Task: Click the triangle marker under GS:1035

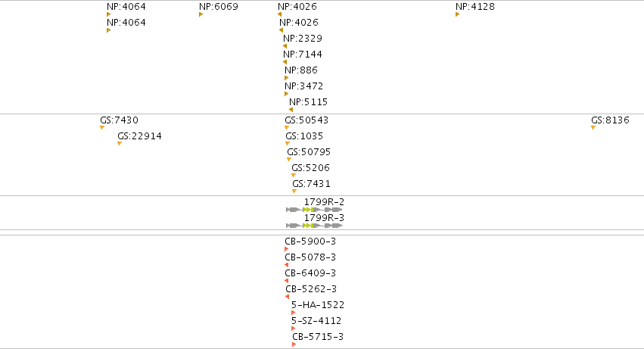Action: tap(288, 144)
